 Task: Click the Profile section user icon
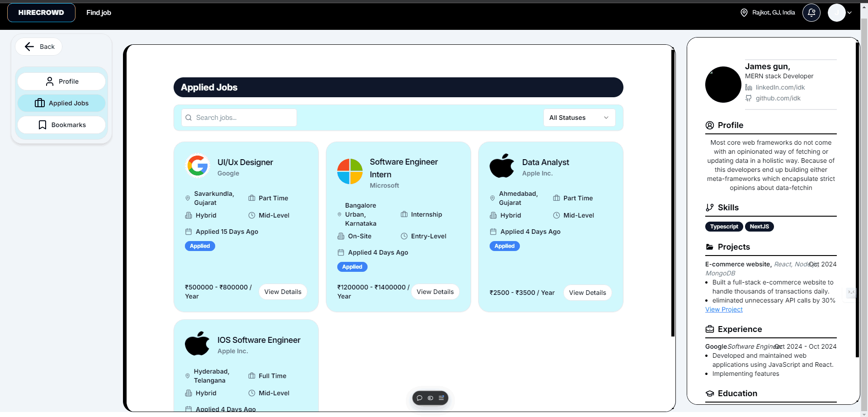coord(710,125)
